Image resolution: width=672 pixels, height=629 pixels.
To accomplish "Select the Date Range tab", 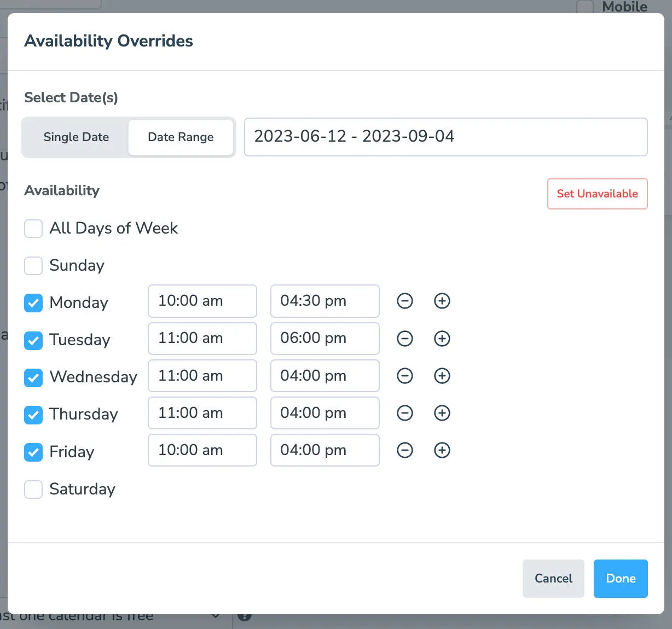I will click(x=181, y=137).
